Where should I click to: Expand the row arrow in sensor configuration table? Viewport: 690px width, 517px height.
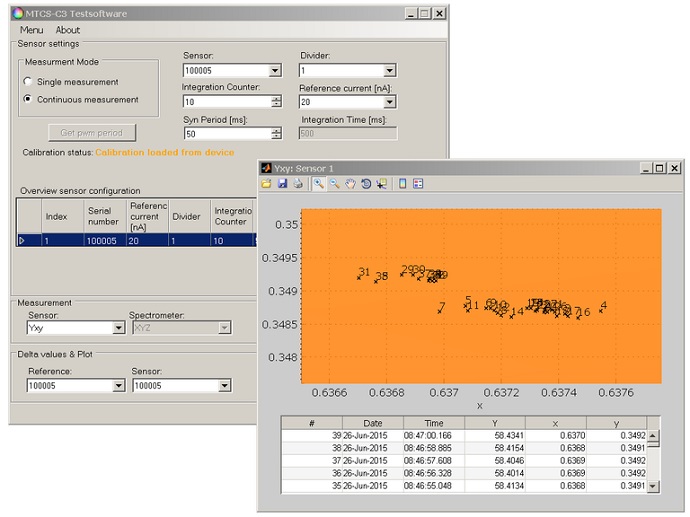22,241
